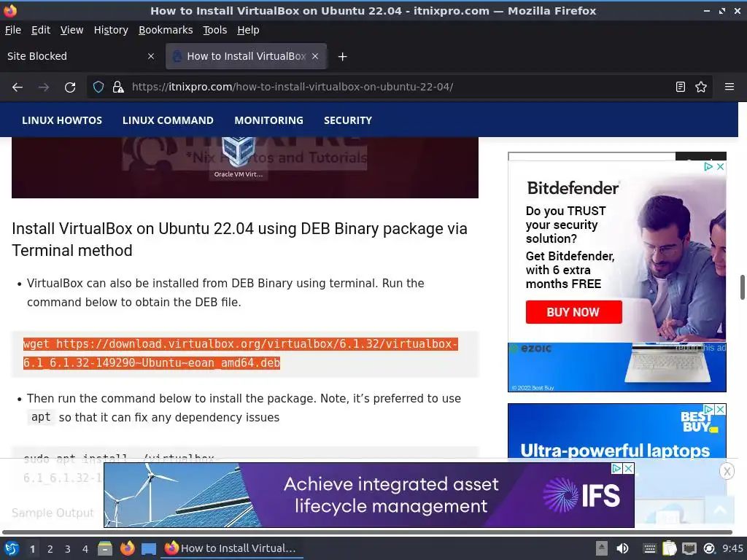Open the clipboard manager tray icon
747x560 pixels.
pyautogui.click(x=670, y=548)
